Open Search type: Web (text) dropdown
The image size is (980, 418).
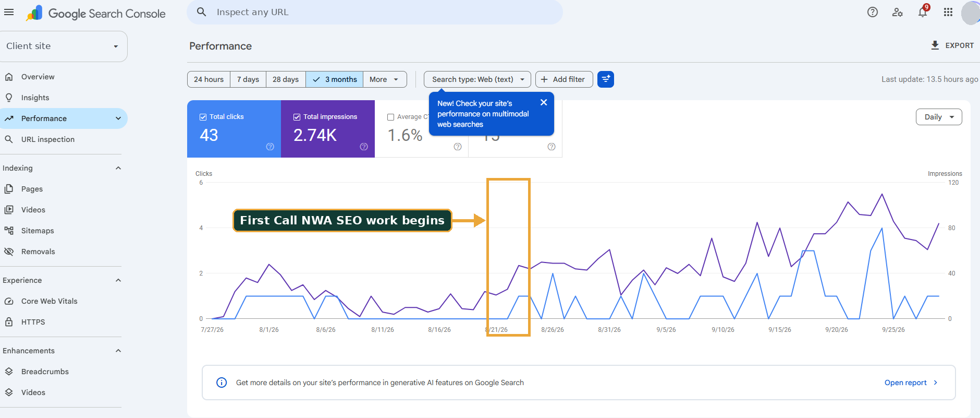click(x=477, y=79)
